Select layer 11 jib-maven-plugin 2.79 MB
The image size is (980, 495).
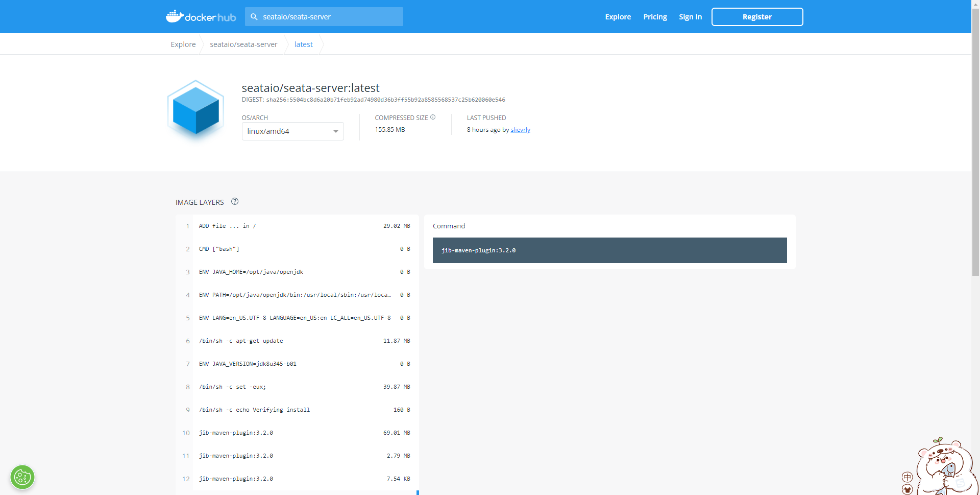click(297, 456)
